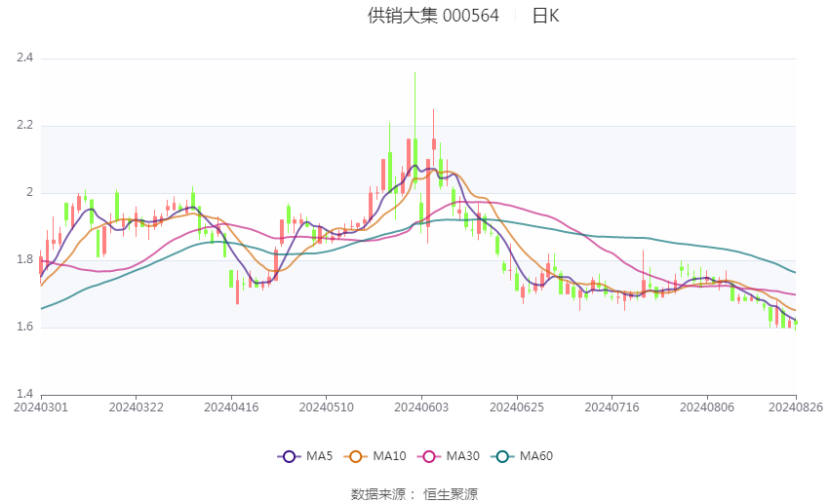Viewport: 829px width, 504px height.
Task: Toggle the MA60 legend series
Action: (522, 456)
